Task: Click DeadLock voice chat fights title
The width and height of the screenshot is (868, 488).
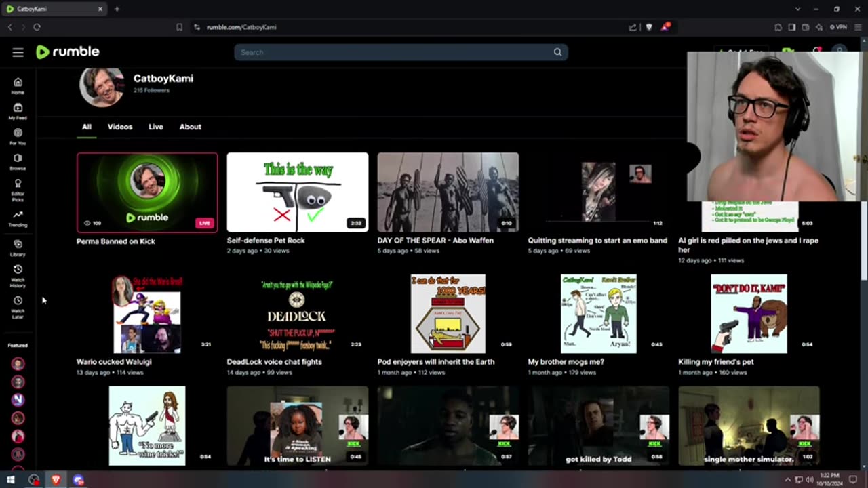Action: click(x=275, y=362)
